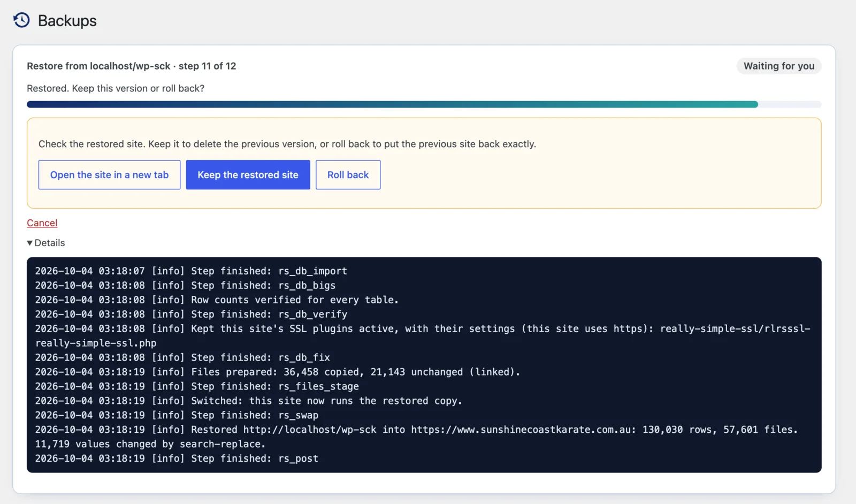Select log line 'Step finished: rs_files_stage'
The image size is (856, 504).
coord(197,386)
